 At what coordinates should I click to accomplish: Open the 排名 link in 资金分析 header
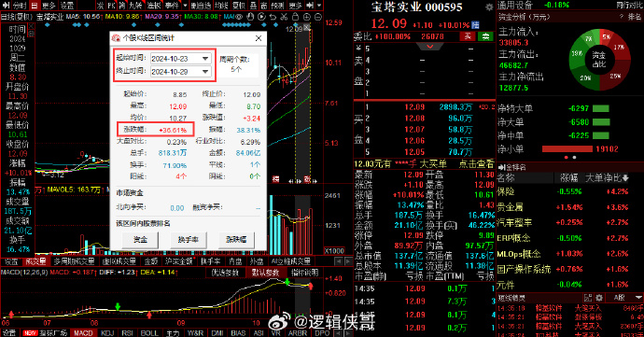[x=635, y=17]
